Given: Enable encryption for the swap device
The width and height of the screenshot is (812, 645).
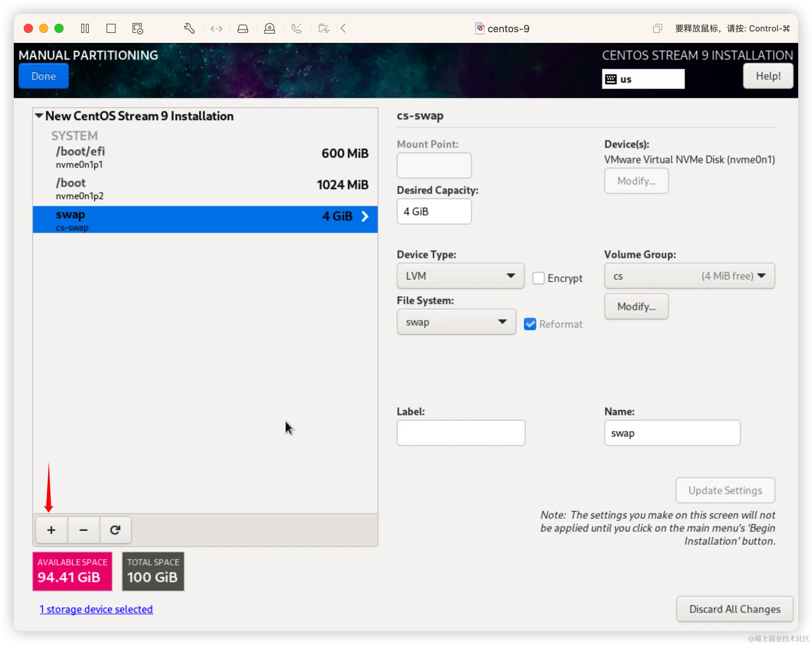Looking at the screenshot, I should click(539, 278).
